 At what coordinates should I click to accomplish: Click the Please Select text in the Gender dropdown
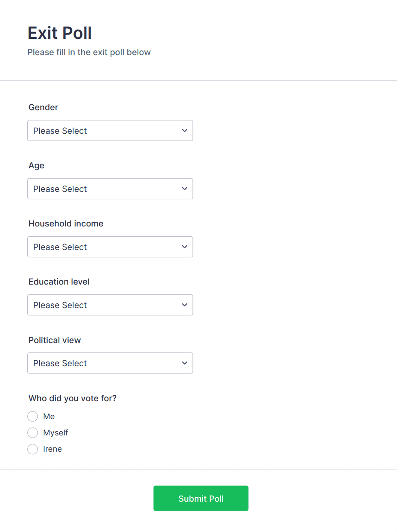coord(60,130)
